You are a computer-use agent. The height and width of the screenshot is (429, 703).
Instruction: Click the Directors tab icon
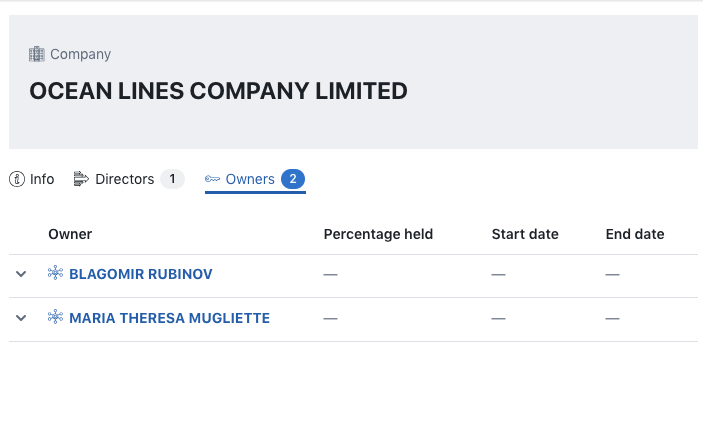coord(81,179)
